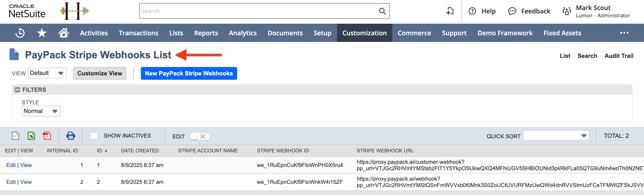Click Edit for internal ID 2 row

pos(11,182)
